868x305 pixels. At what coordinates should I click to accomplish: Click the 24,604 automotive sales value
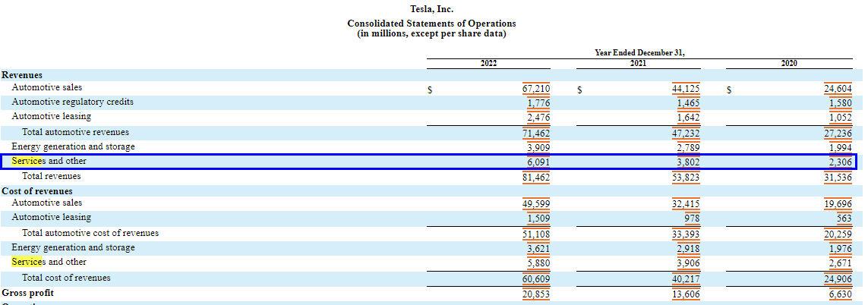(838, 89)
